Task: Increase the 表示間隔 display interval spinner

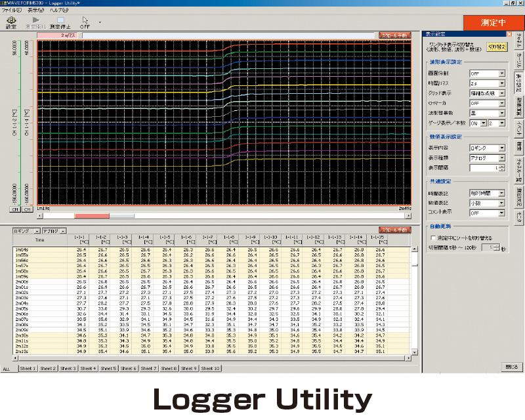Action: [x=502, y=165]
